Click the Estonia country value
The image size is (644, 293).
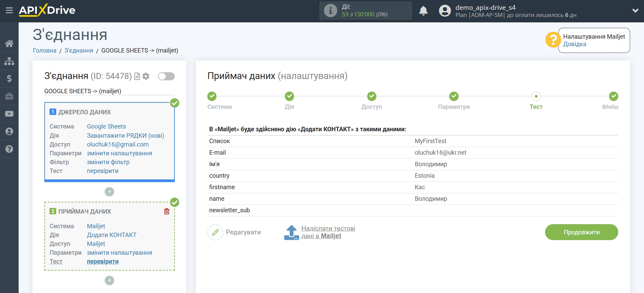point(424,176)
